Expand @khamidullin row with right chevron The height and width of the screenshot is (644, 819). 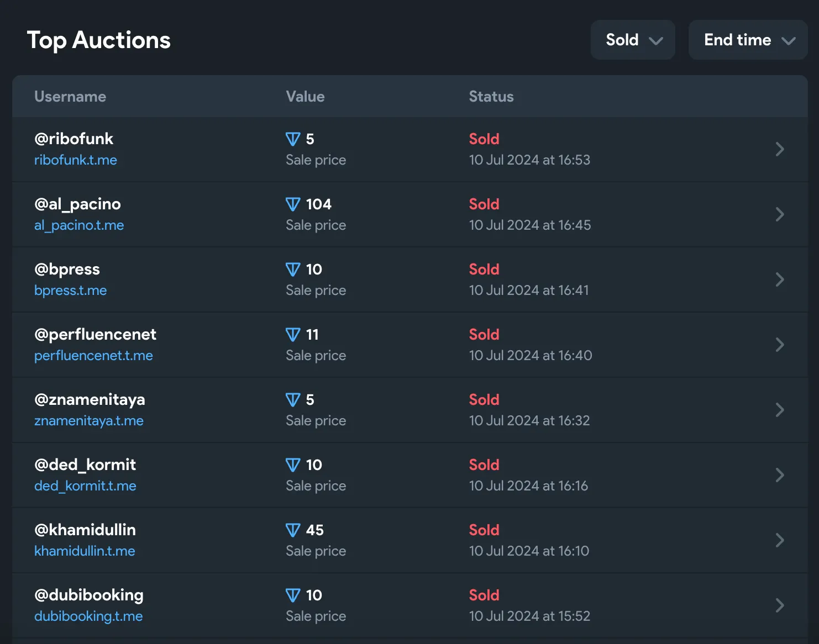click(x=779, y=540)
